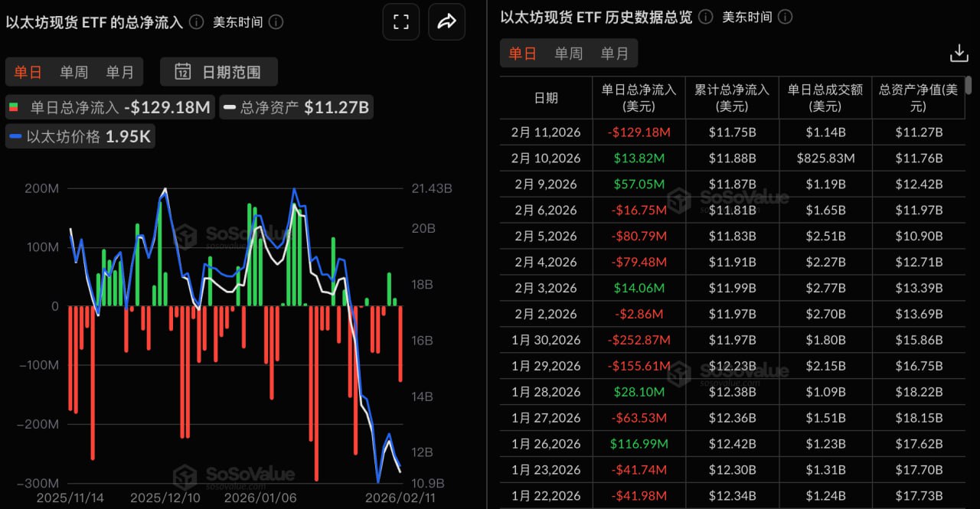This screenshot has width=980, height=509.
Task: Open the 日期范围 date range picker
Action: [x=218, y=70]
